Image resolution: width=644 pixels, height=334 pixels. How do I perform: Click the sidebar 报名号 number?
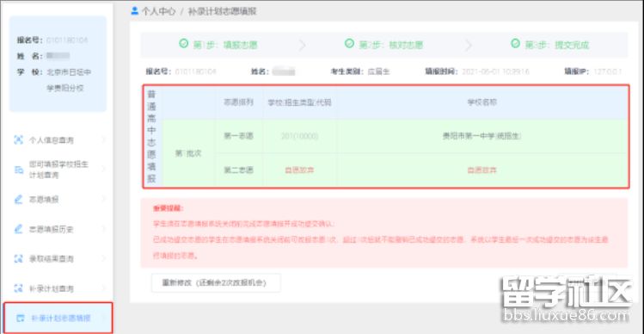click(x=67, y=40)
